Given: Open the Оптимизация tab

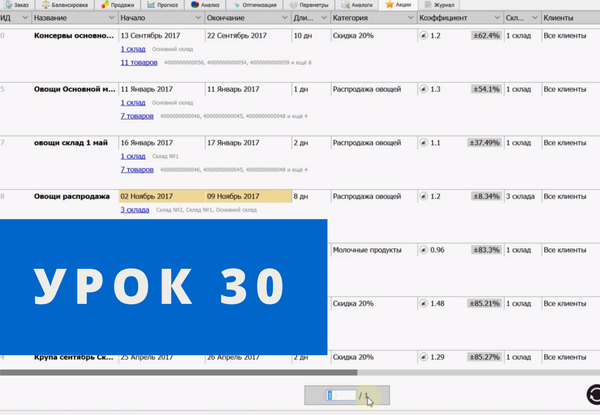Looking at the screenshot, I should pos(254,5).
